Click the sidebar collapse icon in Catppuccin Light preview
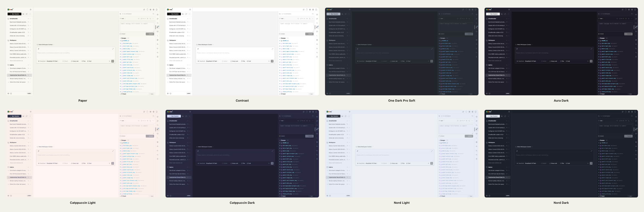Image resolution: width=644 pixels, height=212 pixels. (30, 112)
